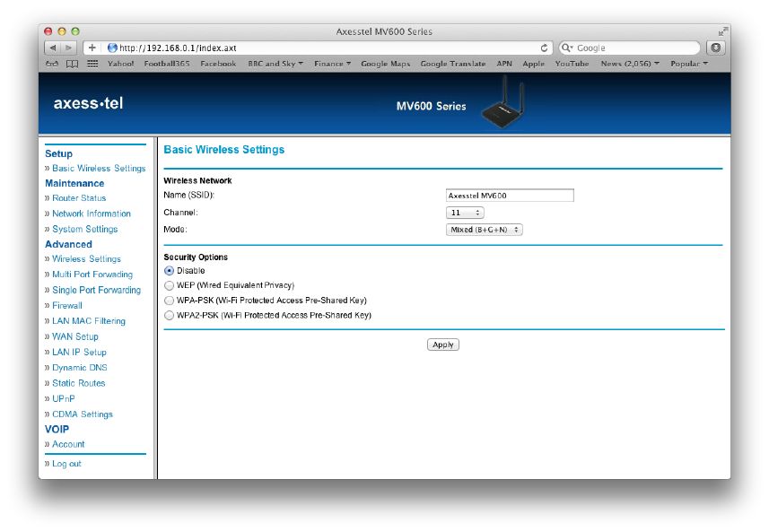Click the axess·tel logo
The height and width of the screenshot is (532, 769).
click(x=88, y=103)
